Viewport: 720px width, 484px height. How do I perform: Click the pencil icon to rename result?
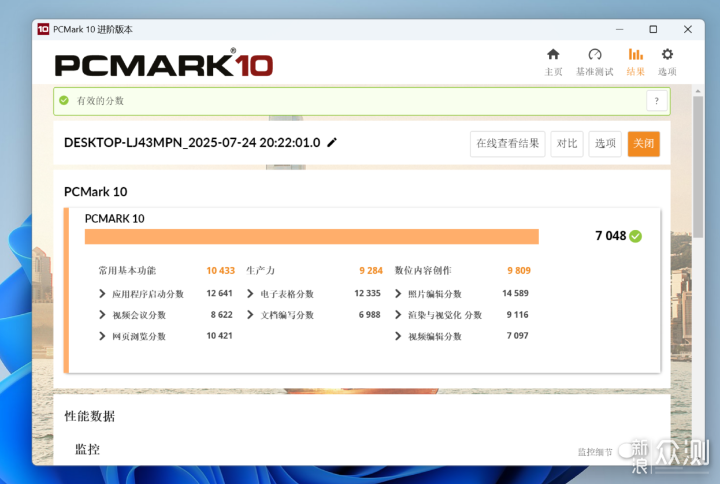point(332,142)
